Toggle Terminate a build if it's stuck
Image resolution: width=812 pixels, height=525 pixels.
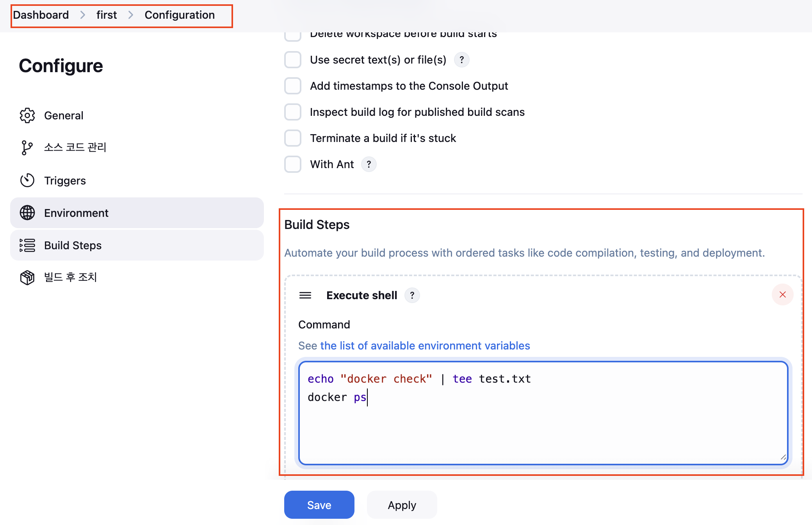pos(293,138)
